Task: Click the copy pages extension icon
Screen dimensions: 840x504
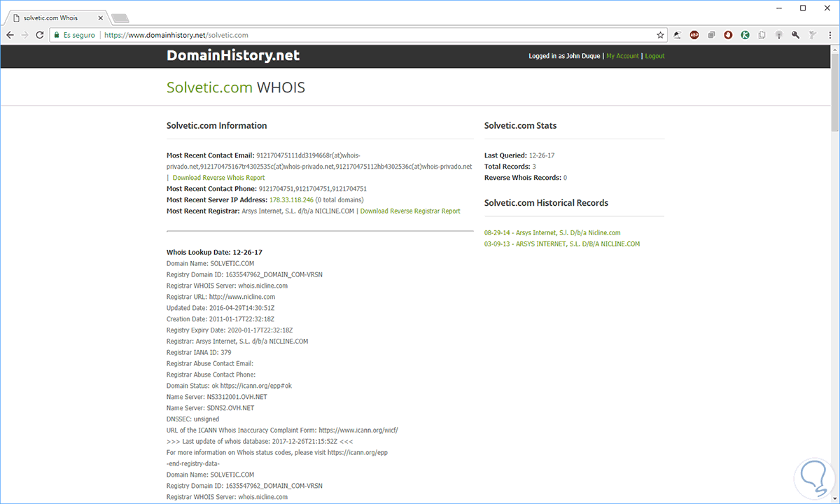Action: pyautogui.click(x=762, y=34)
